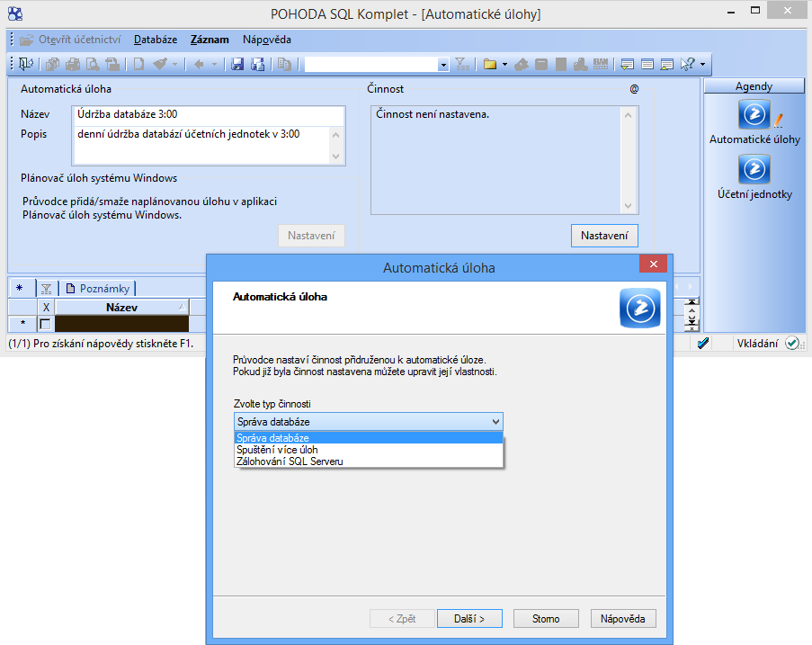Click the X column header in the table

click(46, 308)
